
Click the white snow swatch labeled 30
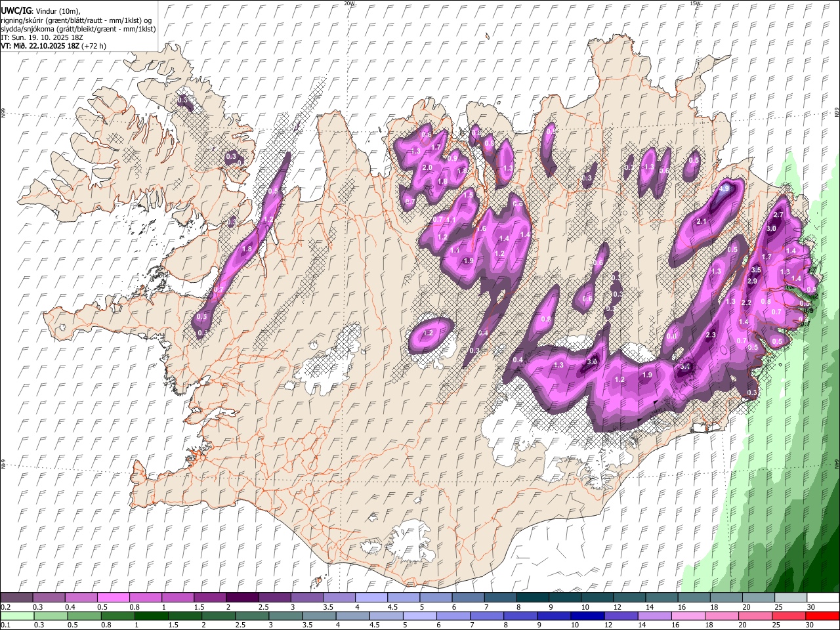823,597
